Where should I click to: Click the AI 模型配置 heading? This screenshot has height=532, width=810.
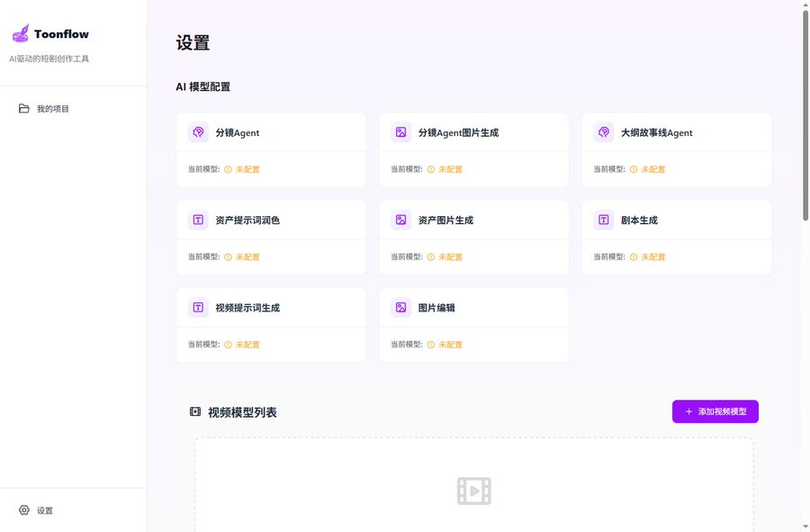203,86
